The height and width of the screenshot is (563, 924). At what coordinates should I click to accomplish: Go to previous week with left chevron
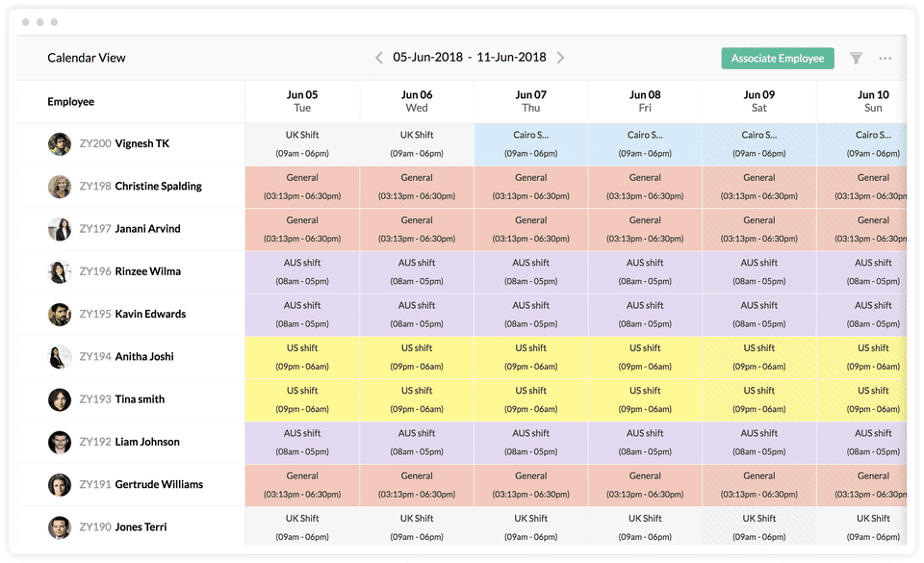coord(379,58)
